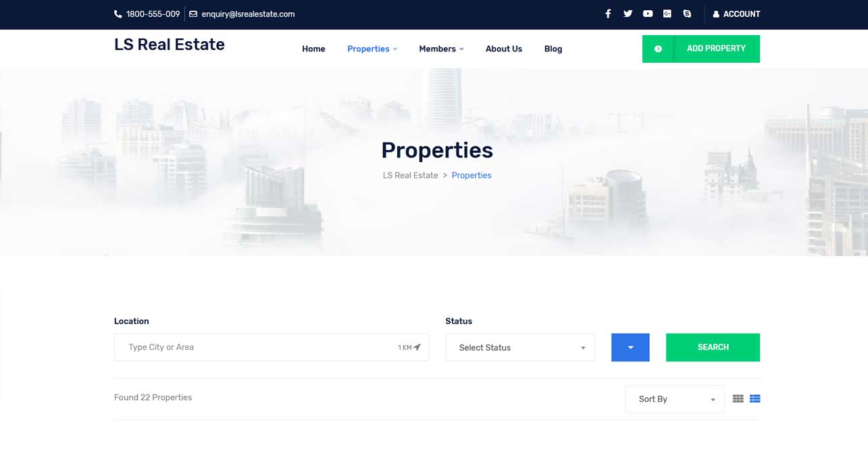Click the LS Real Estate logo

click(170, 45)
